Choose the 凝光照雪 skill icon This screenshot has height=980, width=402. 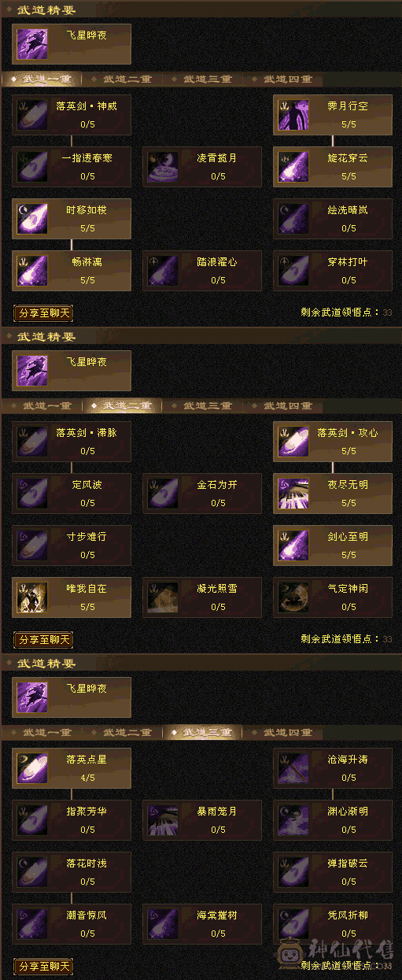tap(163, 597)
